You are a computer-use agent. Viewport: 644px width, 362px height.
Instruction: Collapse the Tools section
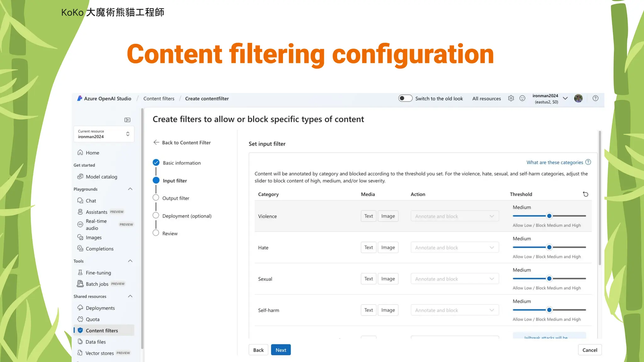(130, 261)
